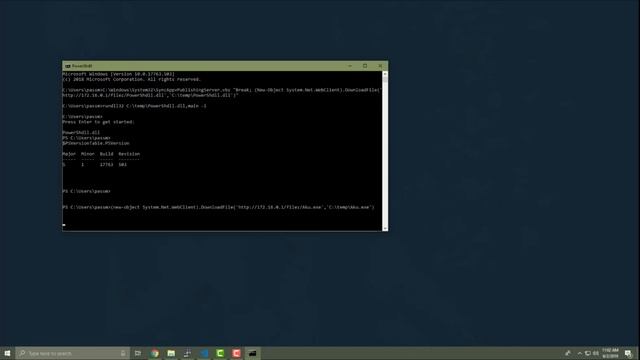This screenshot has width=640, height=360.
Task: Open File Explorer from the taskbar
Action: [x=171, y=353]
